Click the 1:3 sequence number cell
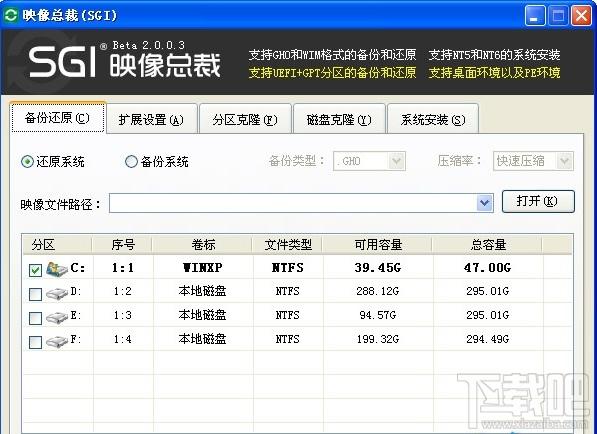This screenshot has height=434, width=597. tap(123, 315)
